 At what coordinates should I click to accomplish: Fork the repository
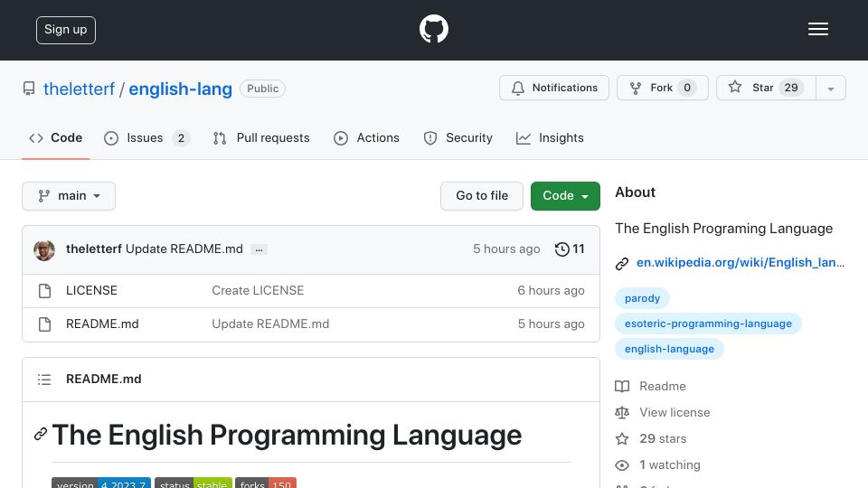[x=663, y=88]
